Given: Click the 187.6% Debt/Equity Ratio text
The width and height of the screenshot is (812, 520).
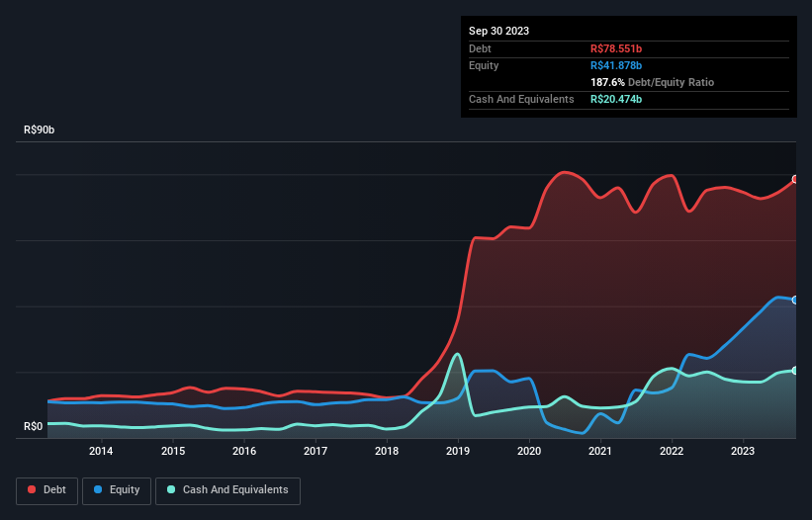Looking at the screenshot, I should [x=652, y=82].
